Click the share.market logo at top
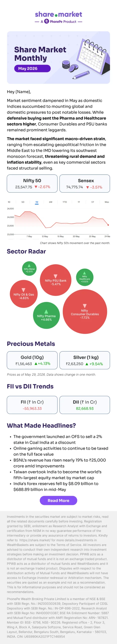The image size is (117, 644). (x=58, y=14)
